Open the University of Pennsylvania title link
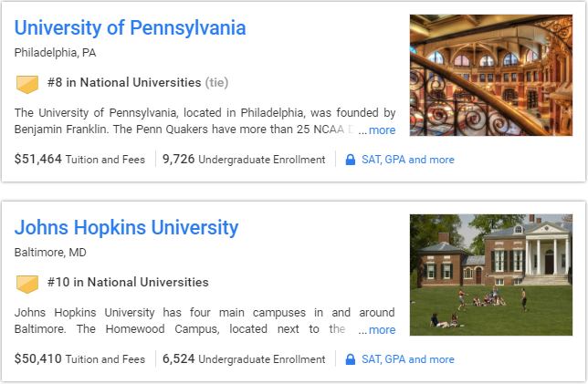Image resolution: width=588 pixels, height=384 pixels. 130,28
